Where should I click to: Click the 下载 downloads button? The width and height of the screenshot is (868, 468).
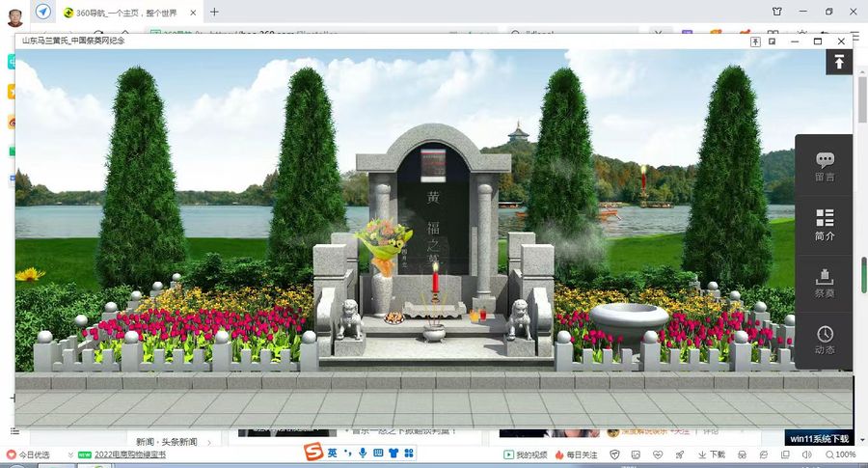[x=712, y=454]
